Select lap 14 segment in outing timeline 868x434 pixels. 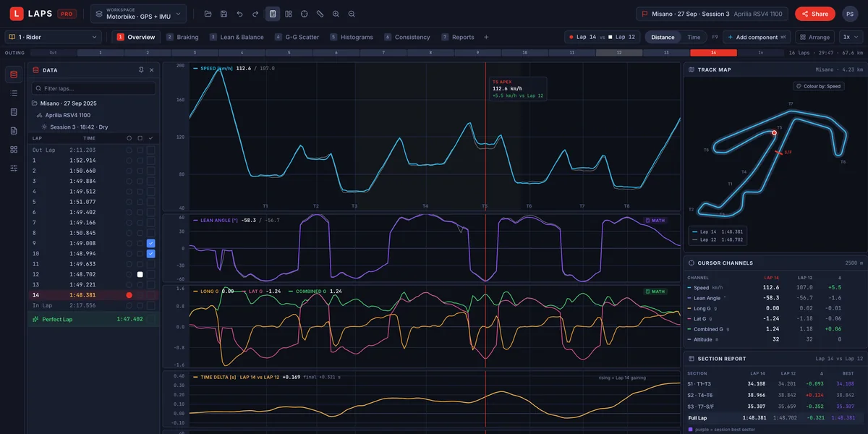(x=713, y=53)
